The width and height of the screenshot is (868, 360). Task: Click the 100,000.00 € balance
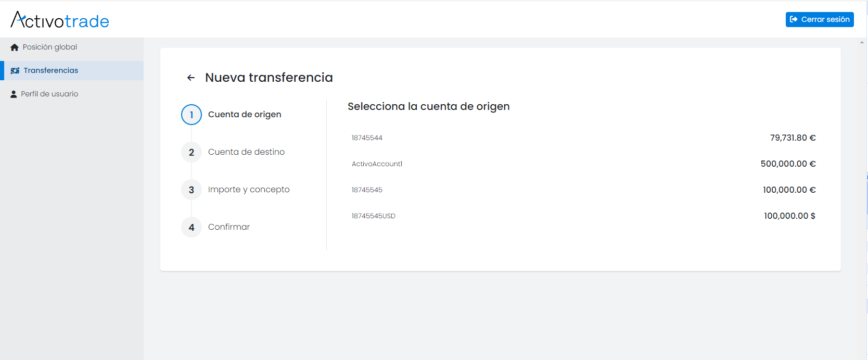tap(789, 190)
